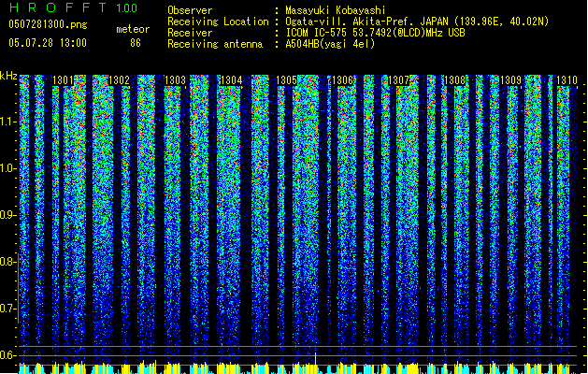588x374 pixels.
Task: Click the 1306 time marker
Action: point(343,80)
